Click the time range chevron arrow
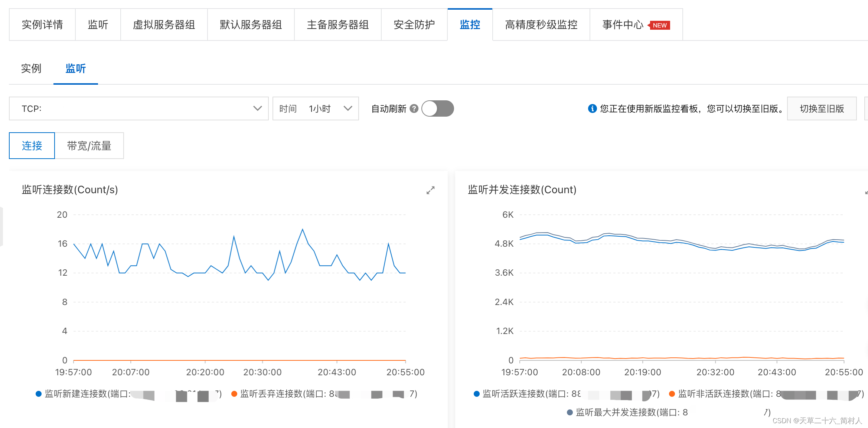This screenshot has width=868, height=428. (348, 108)
